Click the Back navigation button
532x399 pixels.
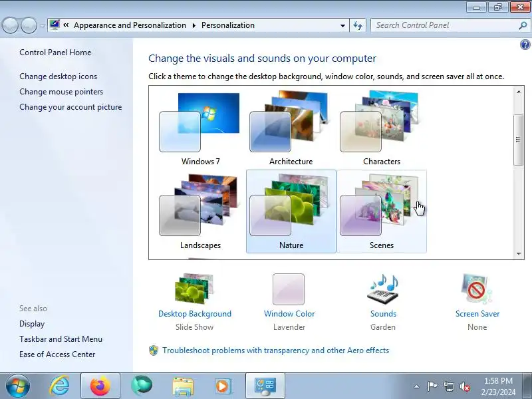11,25
